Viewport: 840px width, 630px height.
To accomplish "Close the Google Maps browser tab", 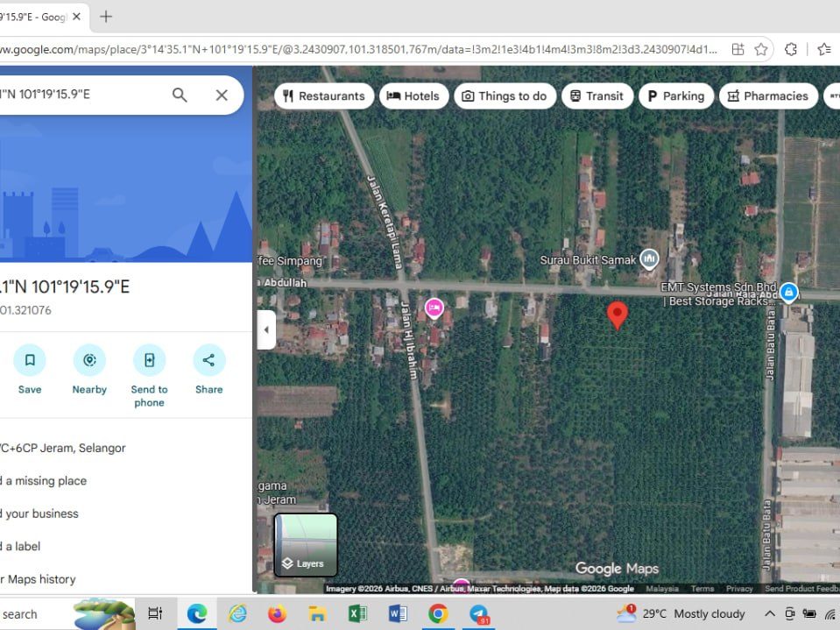I will point(76,17).
